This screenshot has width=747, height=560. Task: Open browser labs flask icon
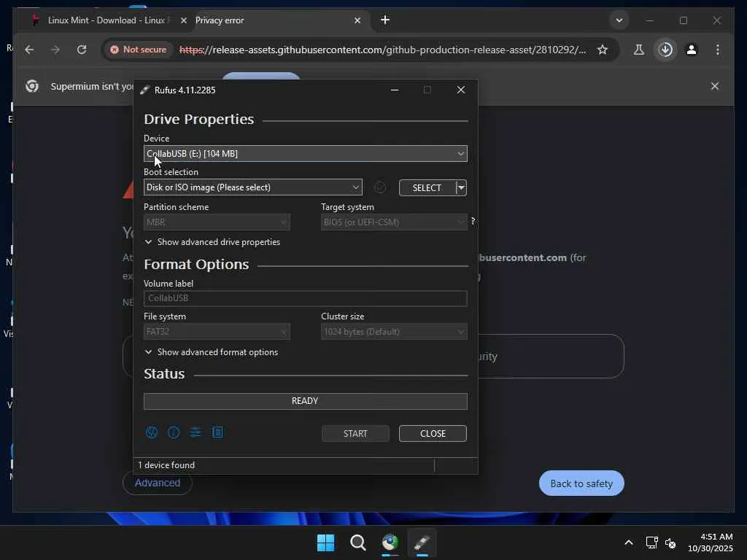click(x=639, y=50)
